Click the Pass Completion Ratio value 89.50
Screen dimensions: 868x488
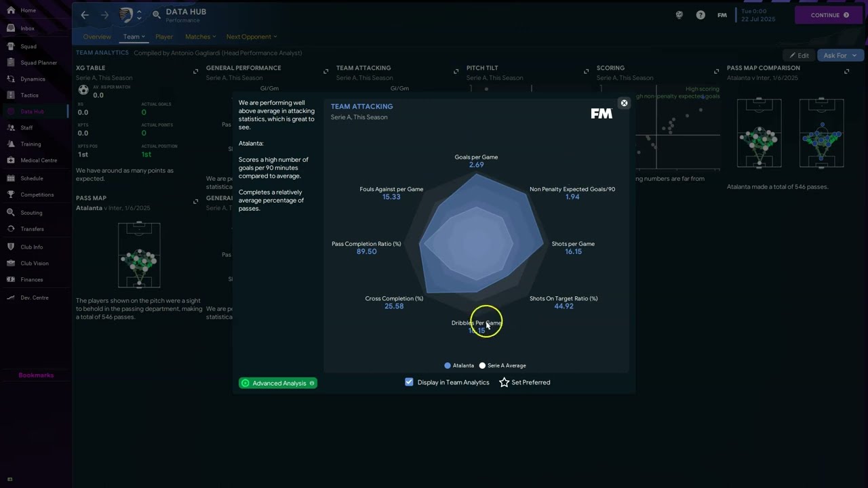366,251
